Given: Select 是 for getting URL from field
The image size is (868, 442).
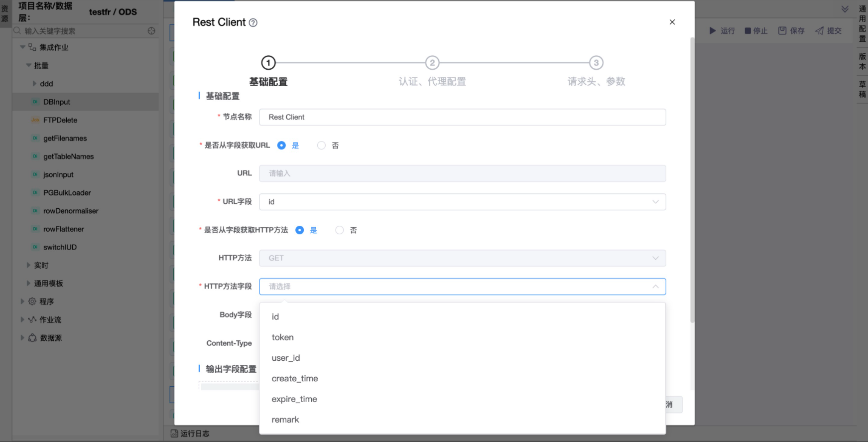Looking at the screenshot, I should click(x=282, y=146).
